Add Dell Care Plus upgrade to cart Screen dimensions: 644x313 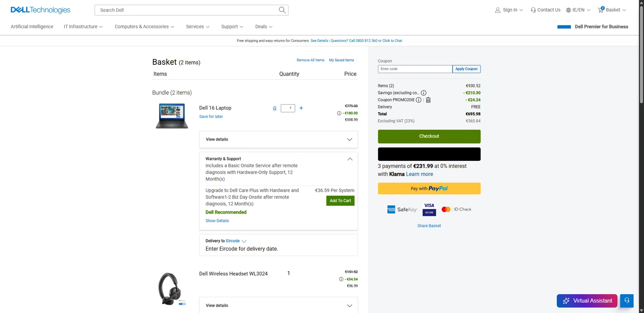(340, 201)
